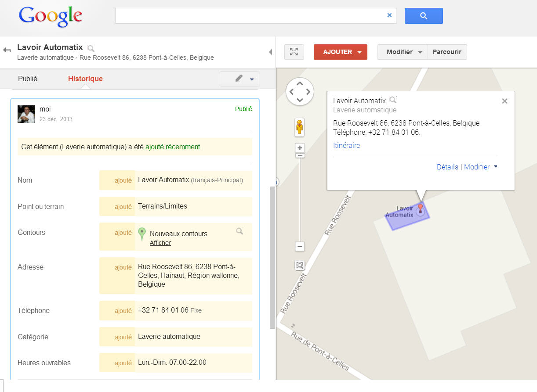Click magnifier icon next to the panel title
This screenshot has height=392, width=537.
click(91, 48)
